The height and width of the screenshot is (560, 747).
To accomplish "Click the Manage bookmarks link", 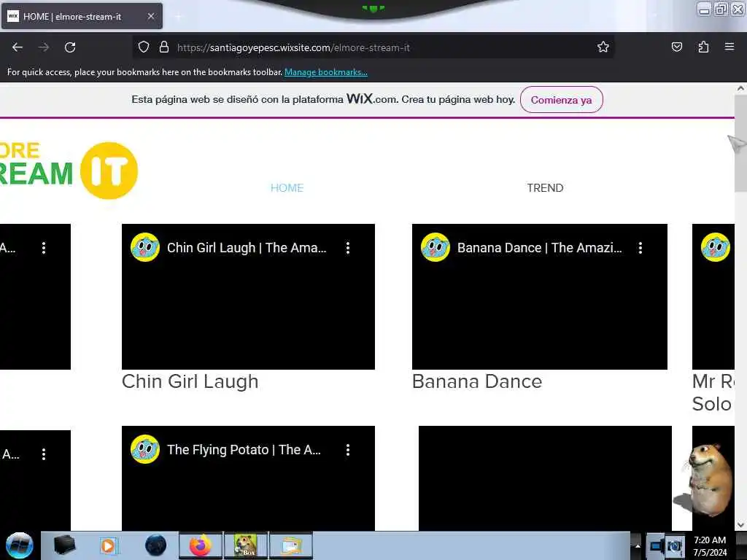I will pos(326,72).
